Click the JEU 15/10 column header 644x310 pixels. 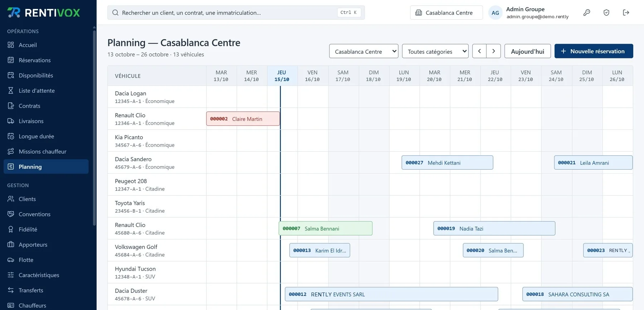[x=282, y=76]
